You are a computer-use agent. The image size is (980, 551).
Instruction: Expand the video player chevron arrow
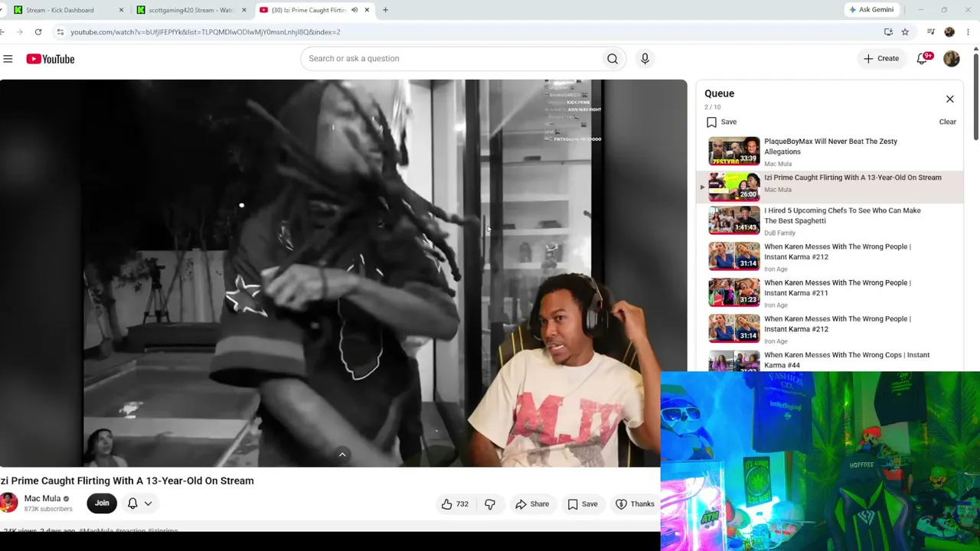pyautogui.click(x=342, y=455)
